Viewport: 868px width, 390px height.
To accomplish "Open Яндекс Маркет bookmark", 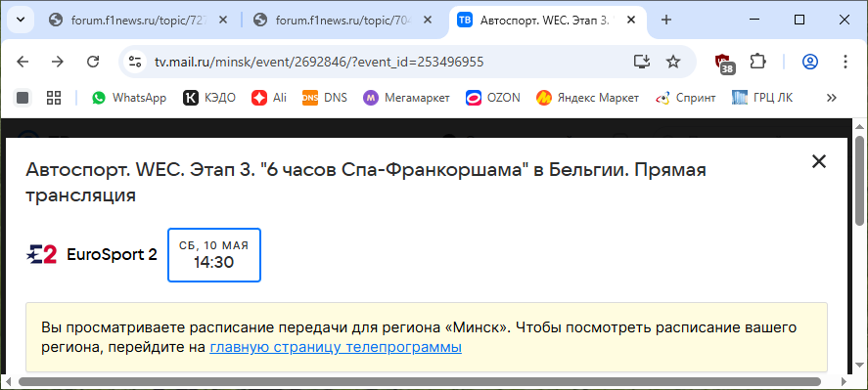I will tap(587, 98).
